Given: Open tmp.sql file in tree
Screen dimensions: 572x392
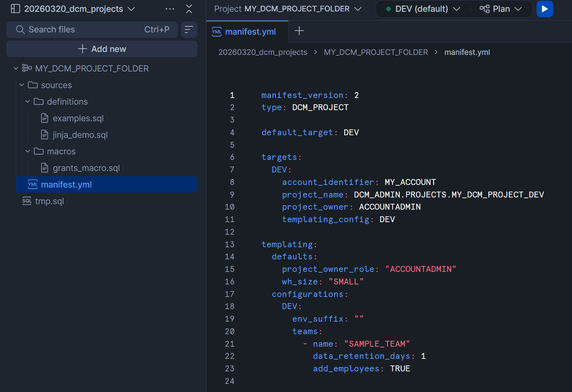Looking at the screenshot, I should point(49,201).
